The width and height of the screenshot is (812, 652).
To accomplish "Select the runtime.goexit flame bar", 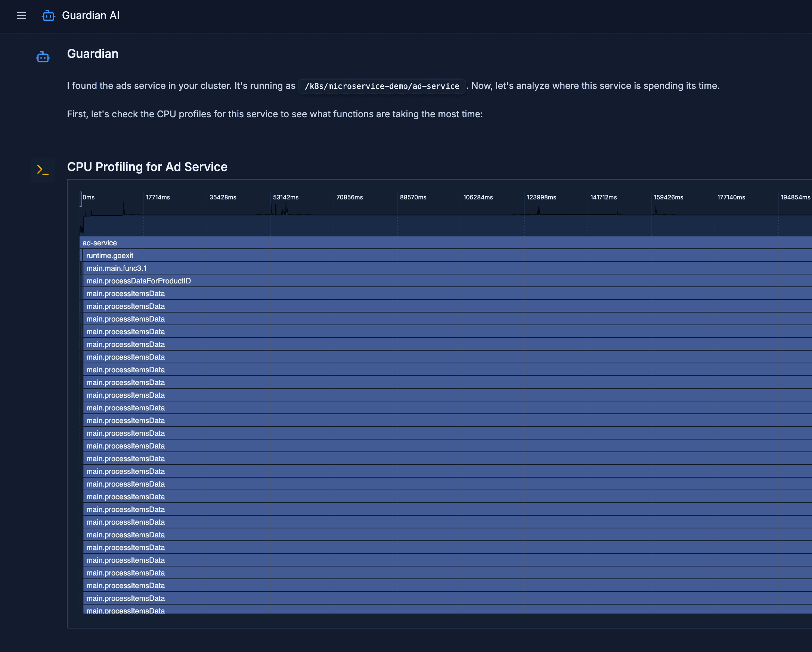I will coord(447,255).
